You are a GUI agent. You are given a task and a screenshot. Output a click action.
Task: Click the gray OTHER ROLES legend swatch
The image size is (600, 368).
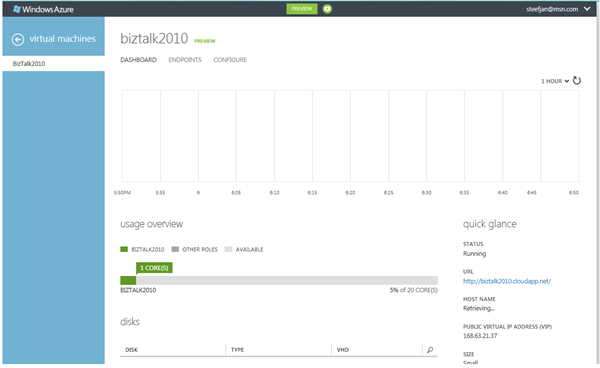click(175, 249)
